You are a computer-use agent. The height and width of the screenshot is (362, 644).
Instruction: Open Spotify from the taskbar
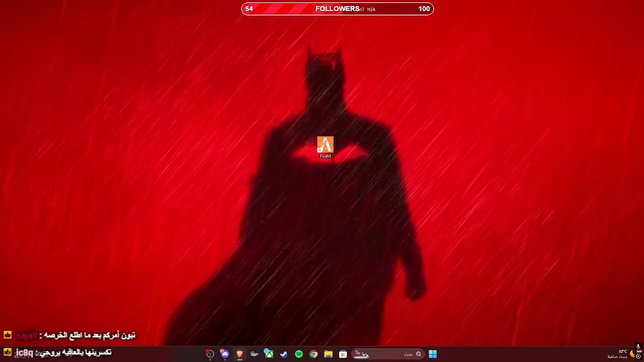(x=299, y=354)
